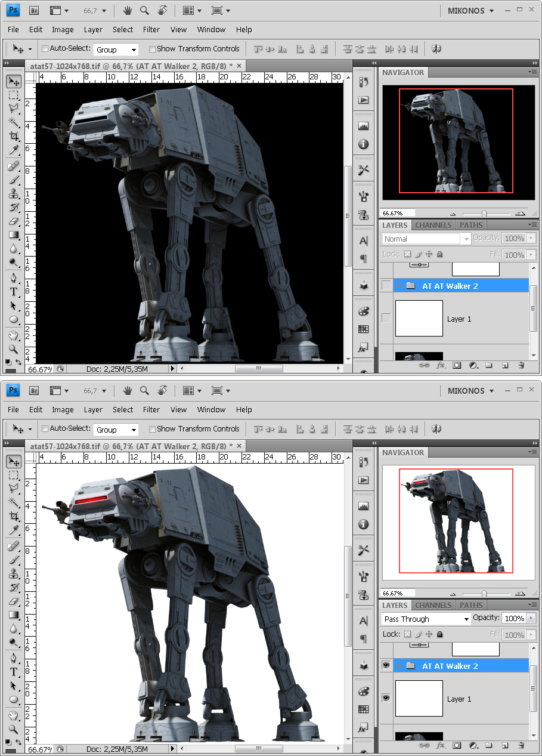542x756 pixels.
Task: Switch to CHANNELS tab in black-background window
Action: coord(433,225)
